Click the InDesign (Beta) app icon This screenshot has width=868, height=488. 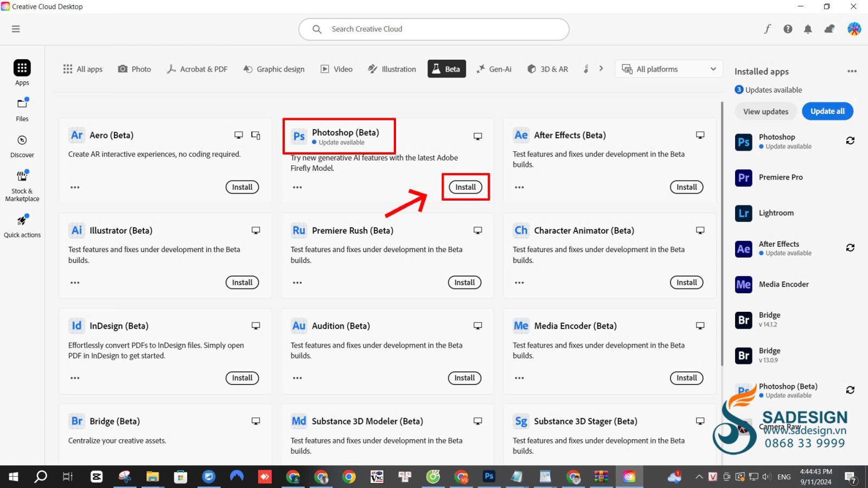pyautogui.click(x=76, y=326)
